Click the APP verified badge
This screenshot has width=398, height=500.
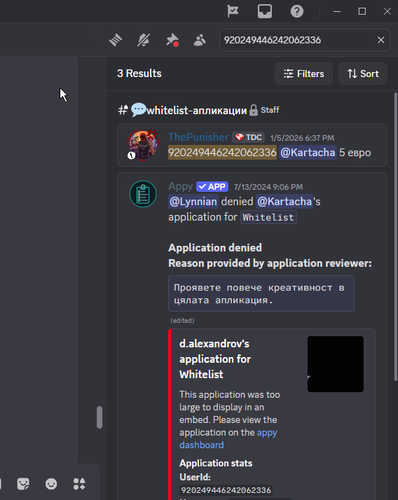(x=212, y=187)
